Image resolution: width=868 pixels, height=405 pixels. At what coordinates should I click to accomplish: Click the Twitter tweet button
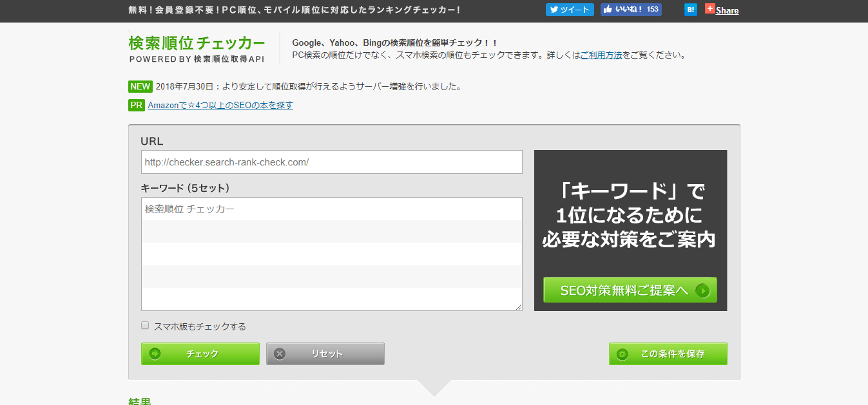pyautogui.click(x=569, y=10)
